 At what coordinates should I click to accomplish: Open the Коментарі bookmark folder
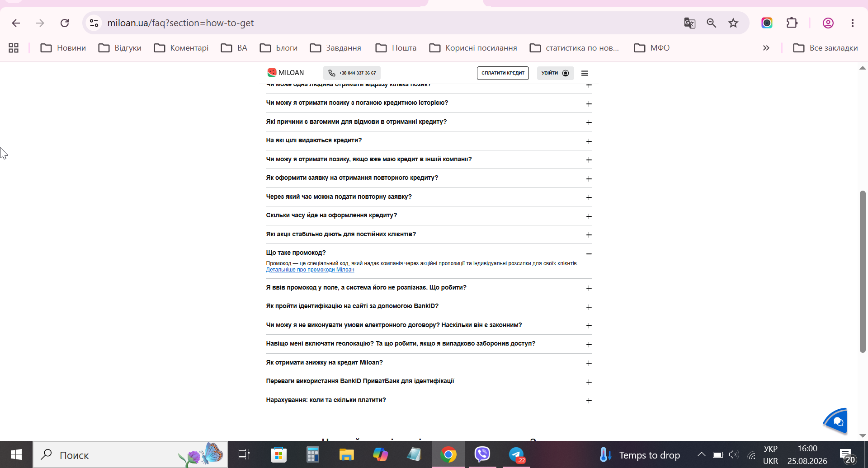click(181, 48)
